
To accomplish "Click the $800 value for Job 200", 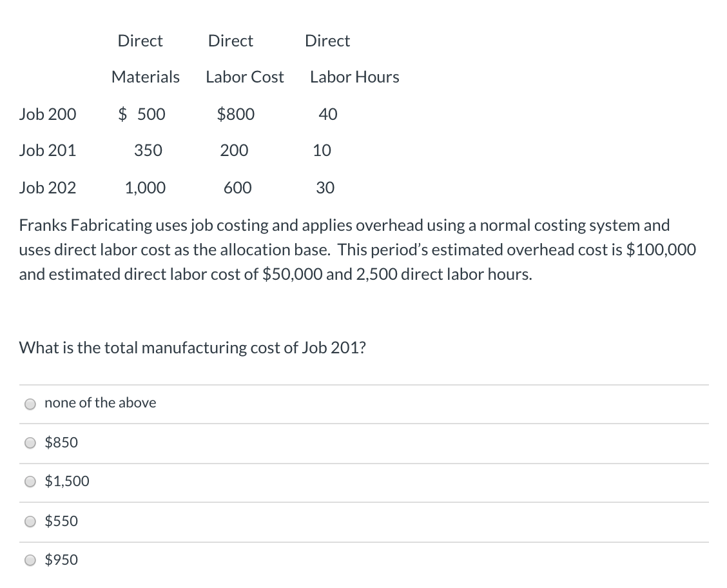I will [x=236, y=114].
